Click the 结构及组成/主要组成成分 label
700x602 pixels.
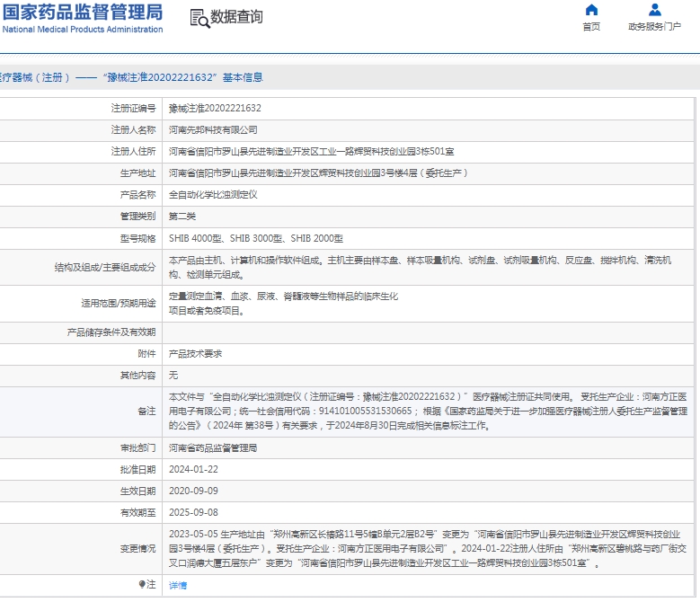[105, 268]
